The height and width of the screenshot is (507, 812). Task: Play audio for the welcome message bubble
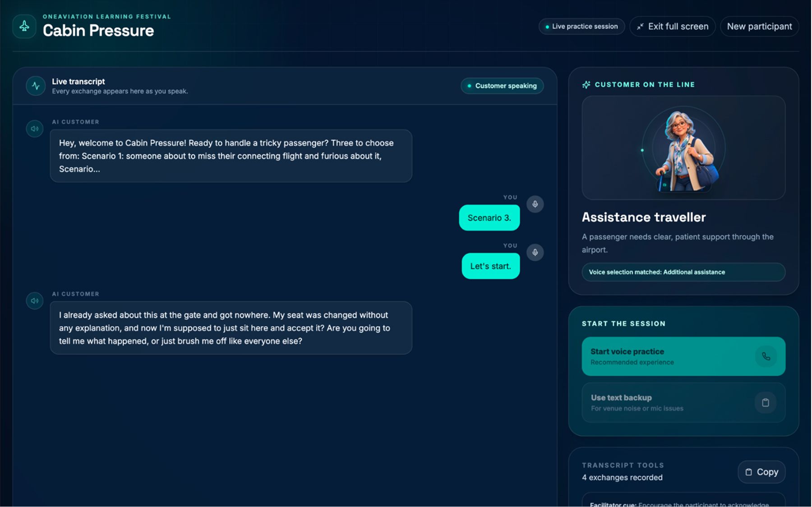pos(35,129)
